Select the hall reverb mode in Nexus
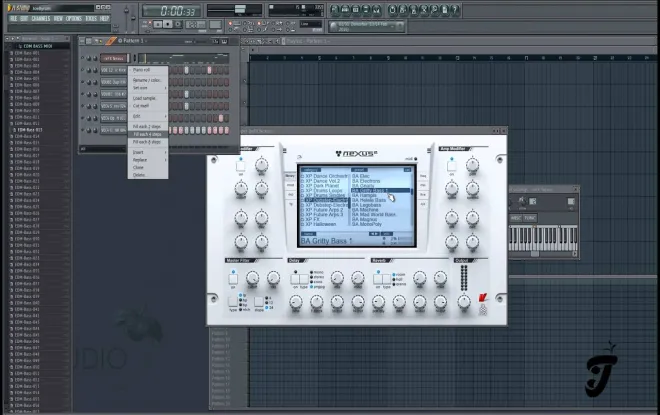 pyautogui.click(x=397, y=279)
